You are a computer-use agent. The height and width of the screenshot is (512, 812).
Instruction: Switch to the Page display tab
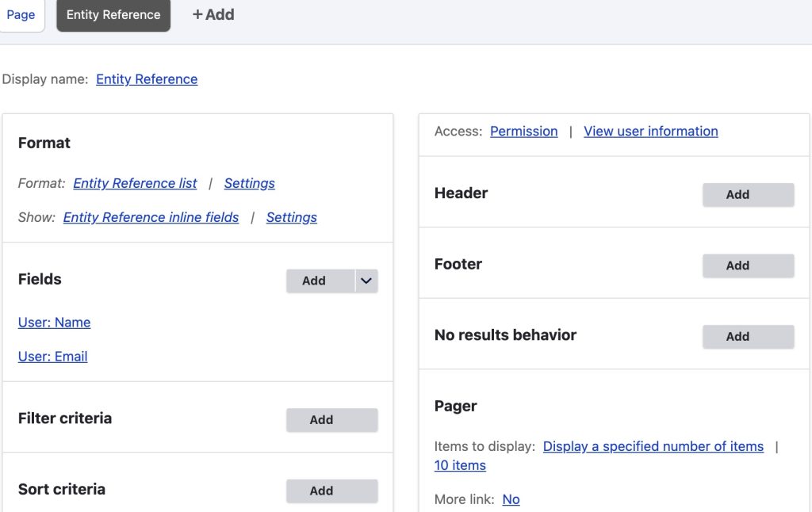coord(21,15)
